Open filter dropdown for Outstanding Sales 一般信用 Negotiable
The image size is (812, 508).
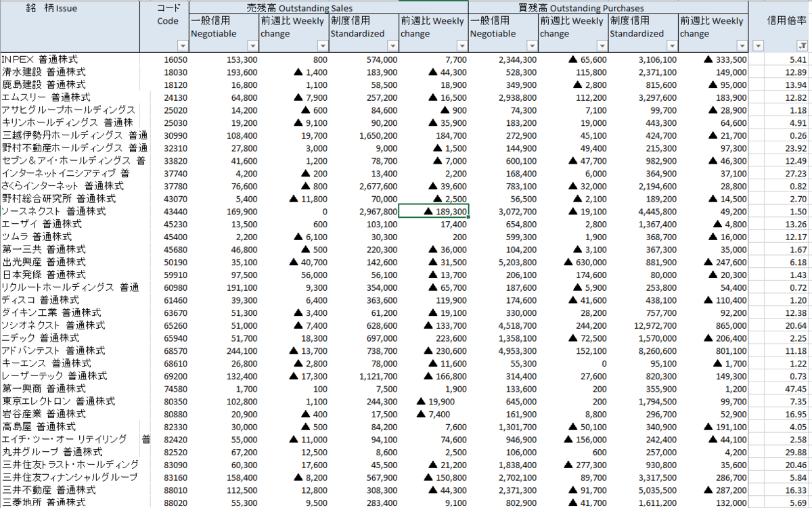point(252,45)
